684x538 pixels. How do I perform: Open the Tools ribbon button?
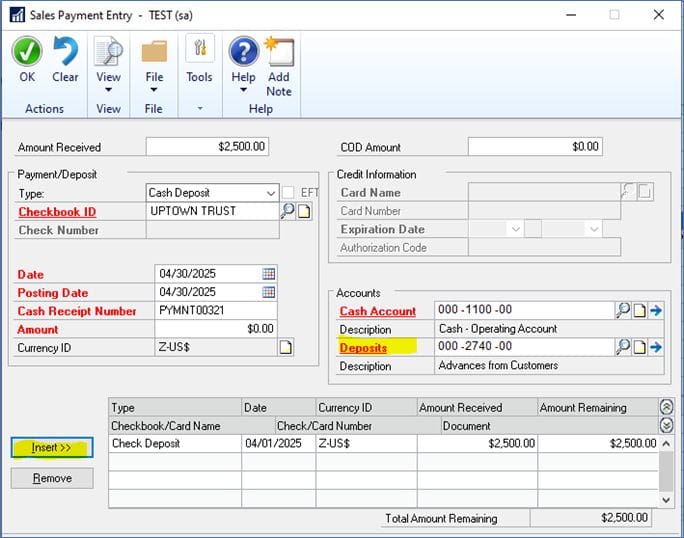199,60
